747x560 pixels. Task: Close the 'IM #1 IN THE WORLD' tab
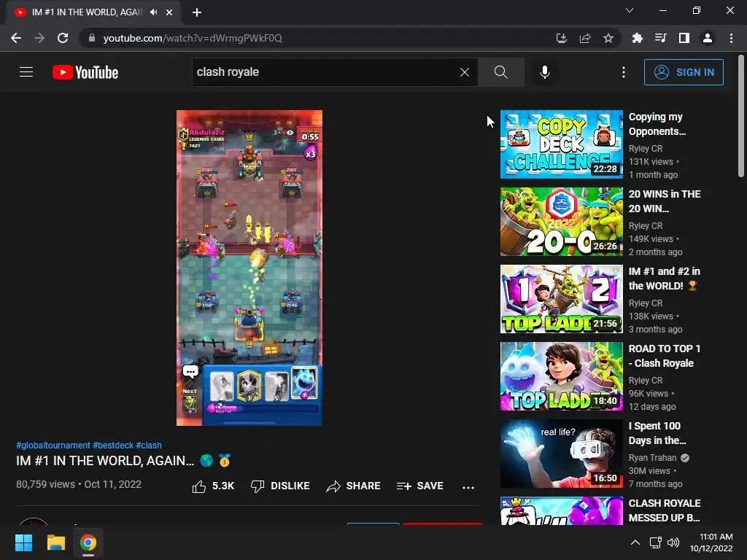[169, 12]
